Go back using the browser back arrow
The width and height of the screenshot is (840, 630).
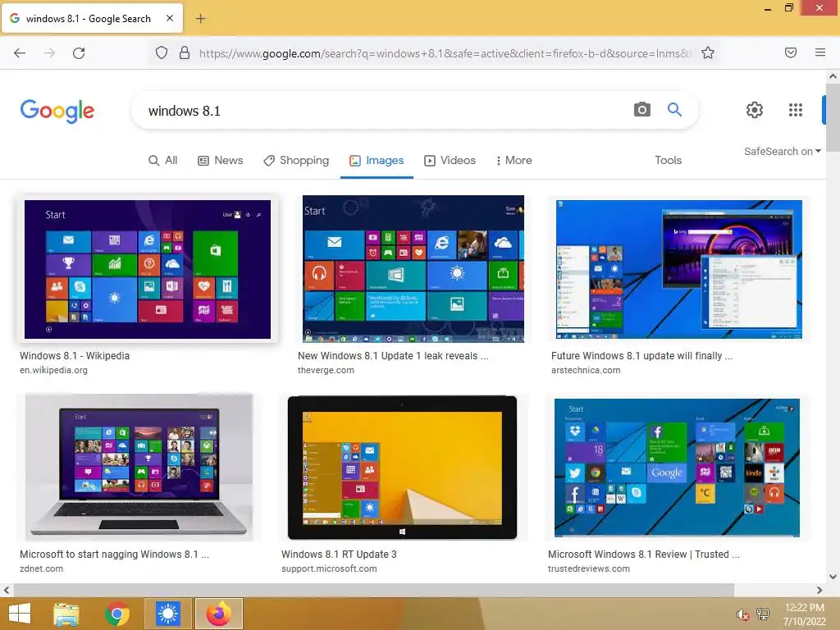[20, 53]
